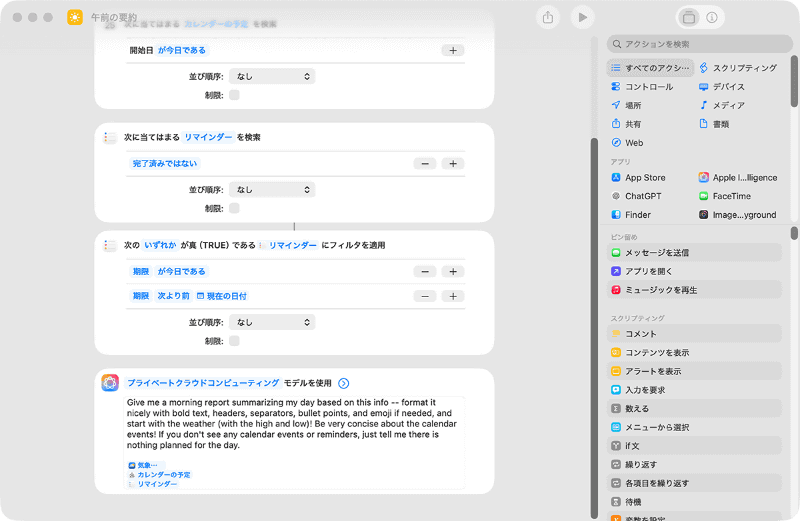Click the editor vertical scrollbar

594,327
